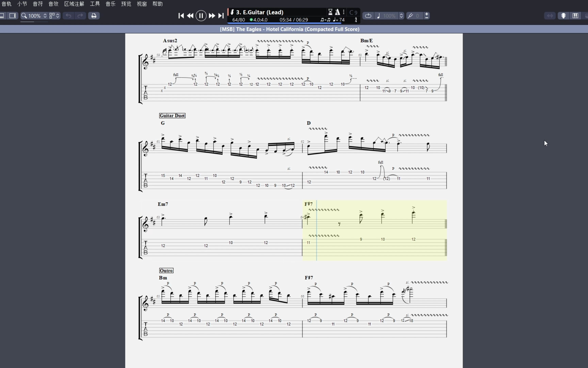Screen dimensions: 588x368
Task: Toggle the metronome
Action: (338, 12)
